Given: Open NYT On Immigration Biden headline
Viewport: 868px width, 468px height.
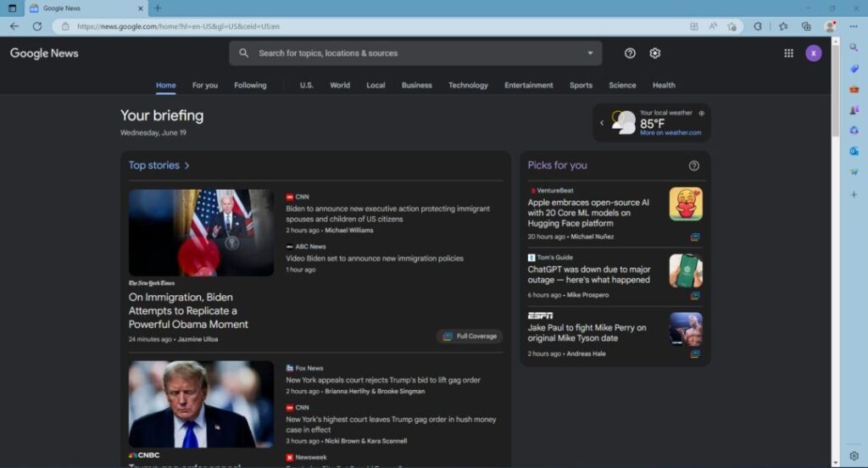Looking at the screenshot, I should click(188, 310).
